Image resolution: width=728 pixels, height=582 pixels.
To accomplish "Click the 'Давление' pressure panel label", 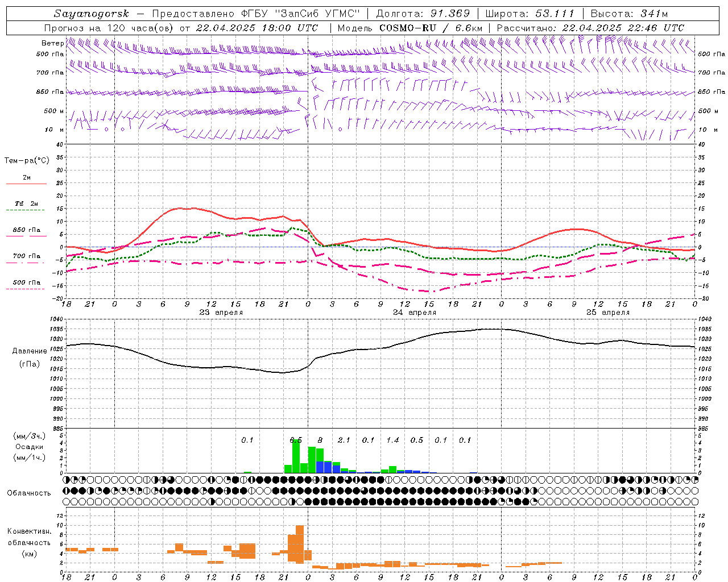I will 30,351.
